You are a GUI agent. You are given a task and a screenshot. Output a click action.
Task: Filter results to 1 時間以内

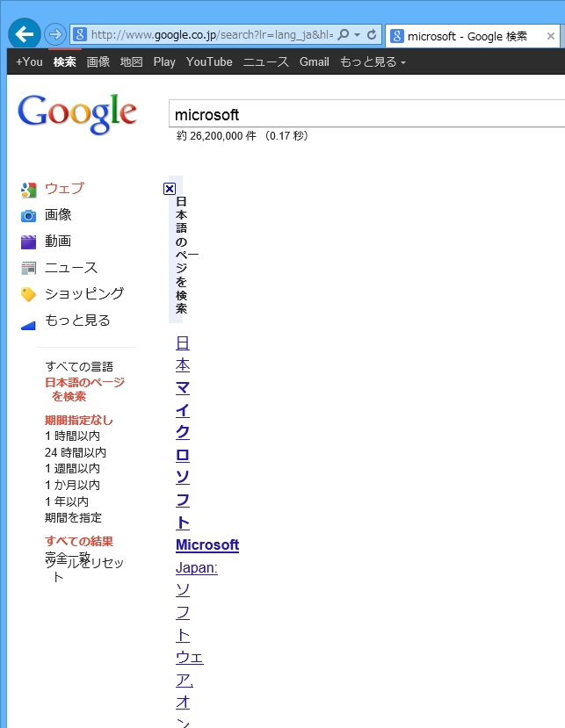coord(72,436)
